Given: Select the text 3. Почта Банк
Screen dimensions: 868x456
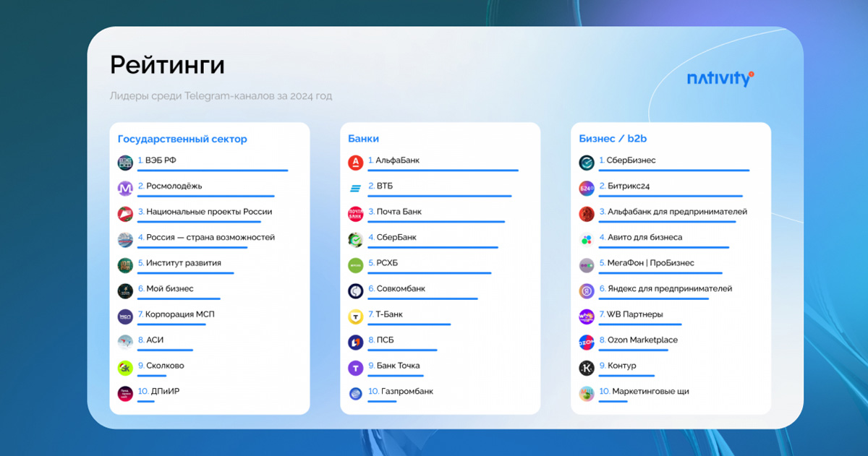Looking at the screenshot, I should click(395, 212).
